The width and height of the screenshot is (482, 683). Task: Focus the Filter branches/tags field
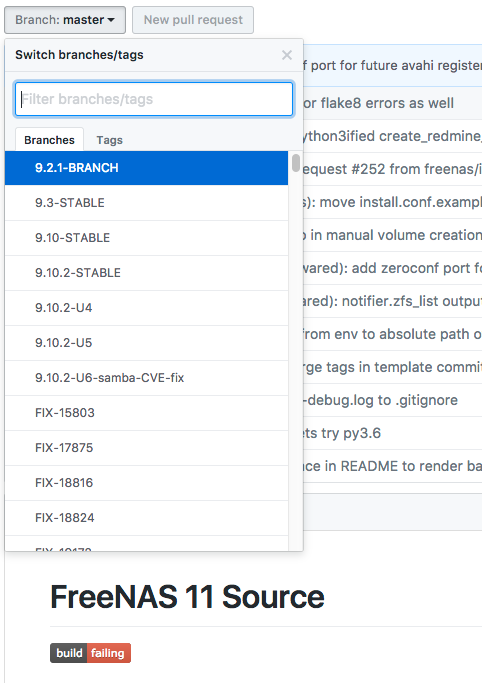point(154,99)
